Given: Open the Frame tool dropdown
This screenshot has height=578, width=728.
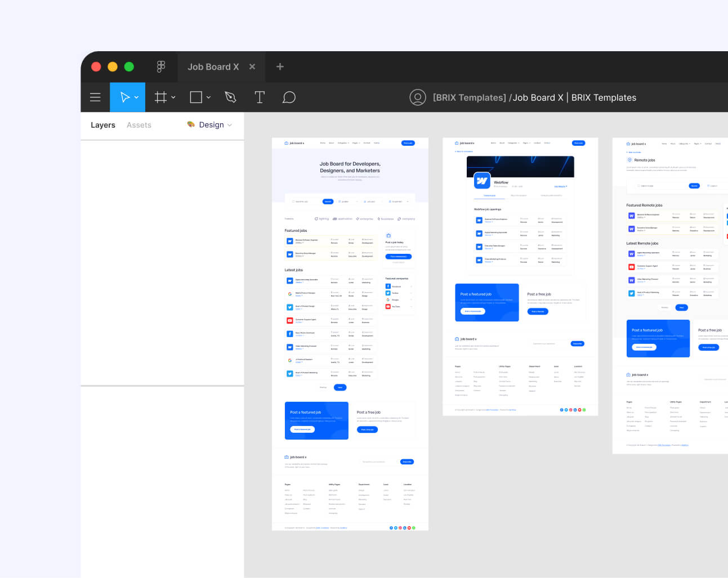Looking at the screenshot, I should point(172,97).
